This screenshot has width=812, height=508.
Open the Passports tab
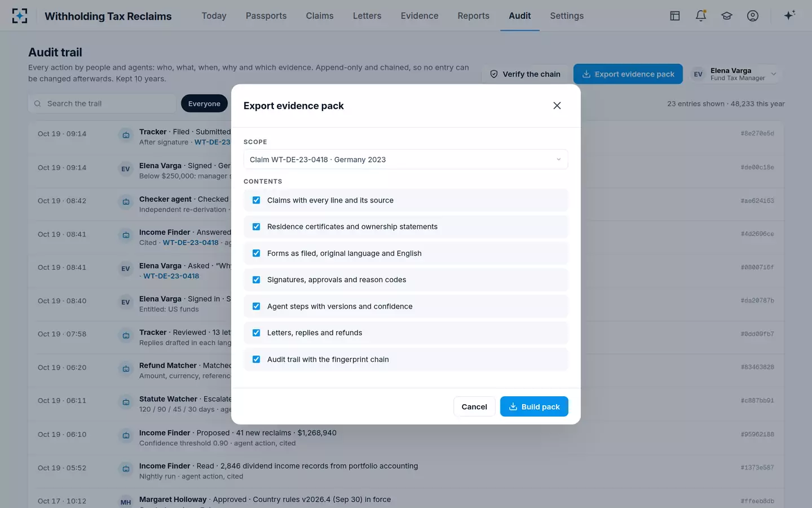point(266,16)
